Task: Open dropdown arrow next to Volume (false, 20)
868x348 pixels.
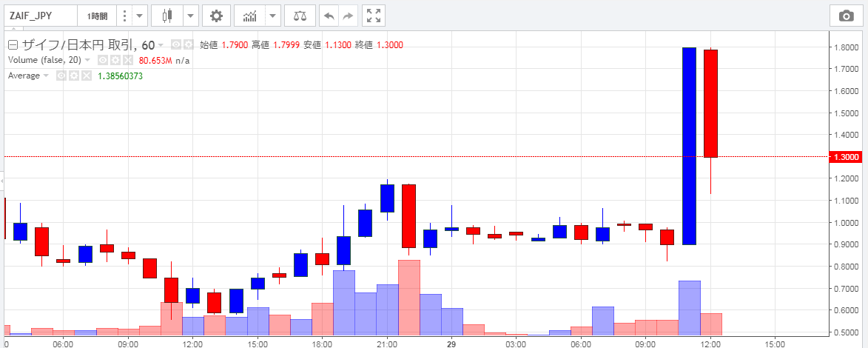Action: [87, 61]
